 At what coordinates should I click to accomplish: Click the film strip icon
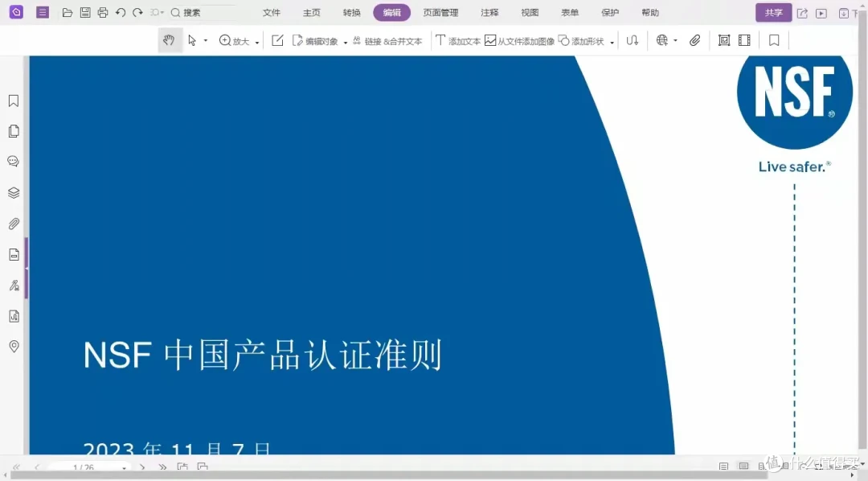[x=744, y=40]
